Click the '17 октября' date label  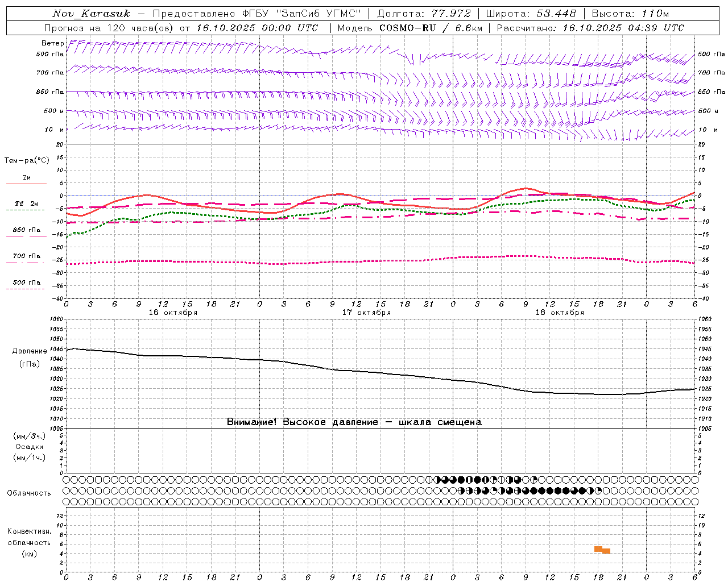point(366,313)
